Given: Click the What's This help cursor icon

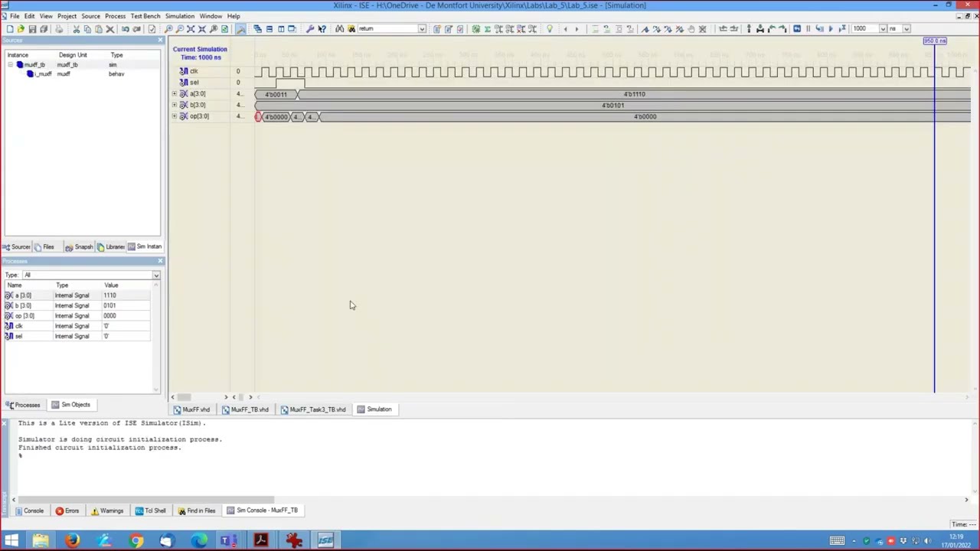Looking at the screenshot, I should coord(322,29).
